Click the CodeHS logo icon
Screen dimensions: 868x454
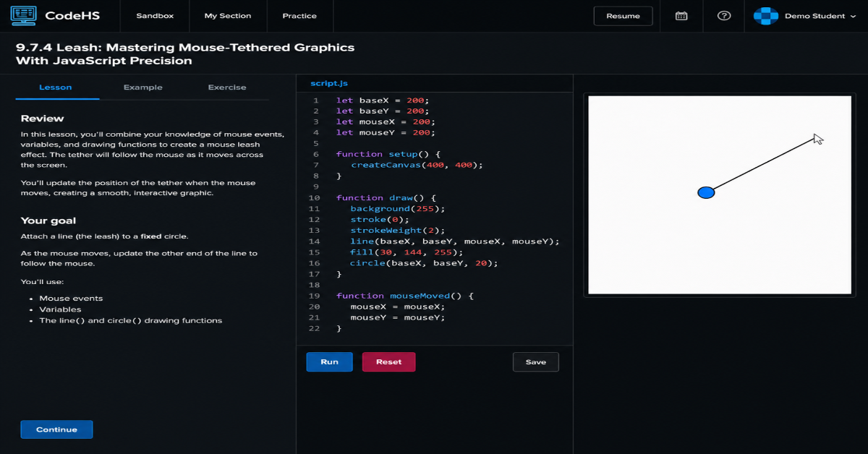coord(23,15)
